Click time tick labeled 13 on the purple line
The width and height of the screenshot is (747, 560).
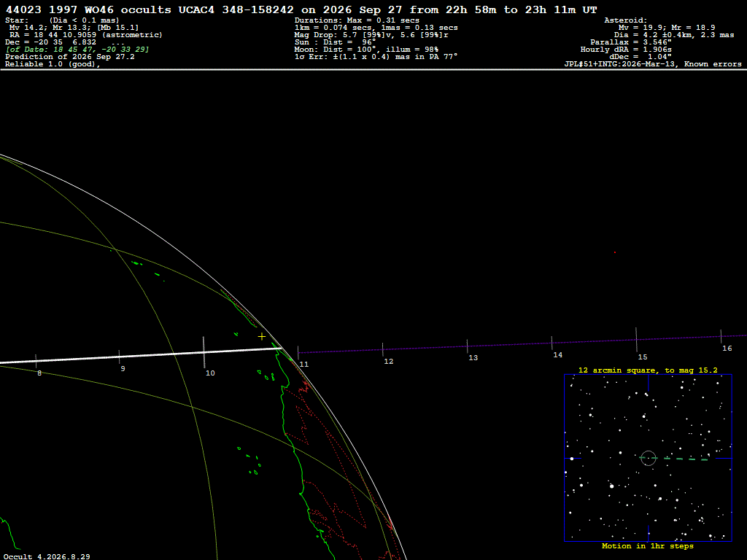click(x=468, y=346)
